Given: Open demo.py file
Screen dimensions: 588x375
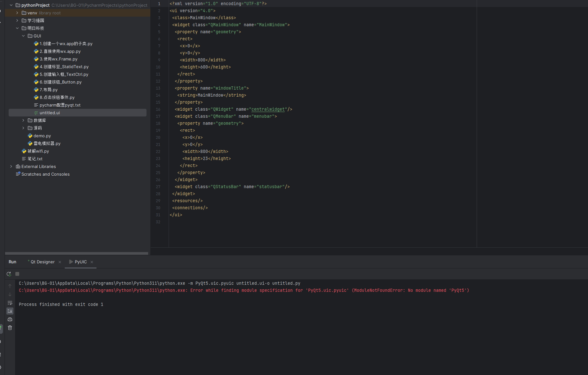Looking at the screenshot, I should click(42, 136).
